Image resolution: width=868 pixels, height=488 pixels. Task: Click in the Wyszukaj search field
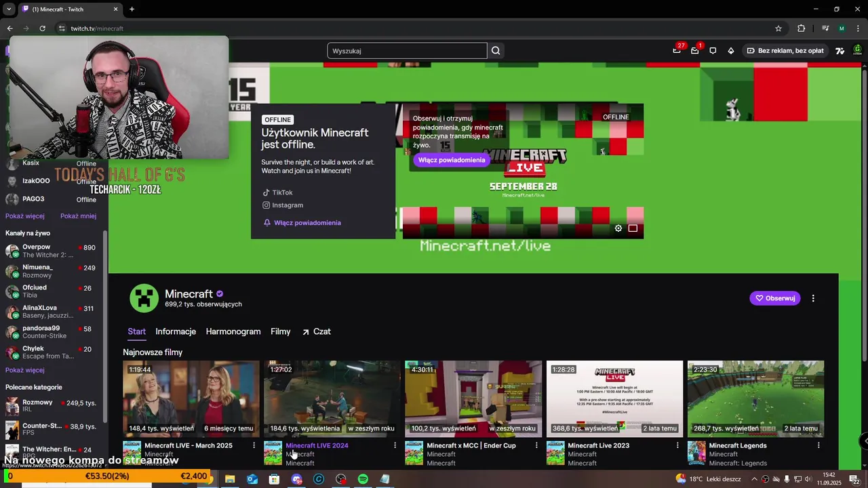coord(407,51)
